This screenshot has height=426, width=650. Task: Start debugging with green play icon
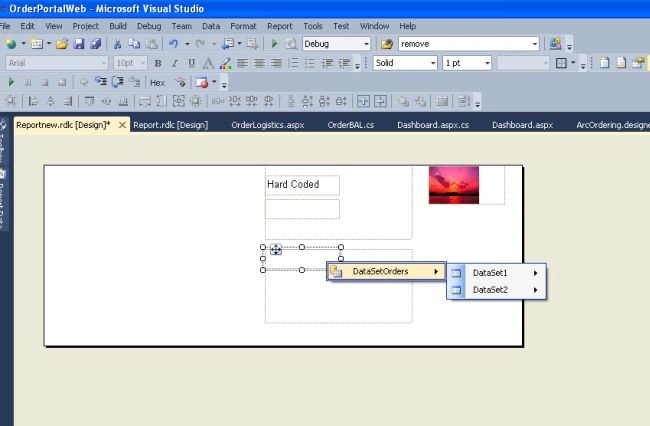274,44
